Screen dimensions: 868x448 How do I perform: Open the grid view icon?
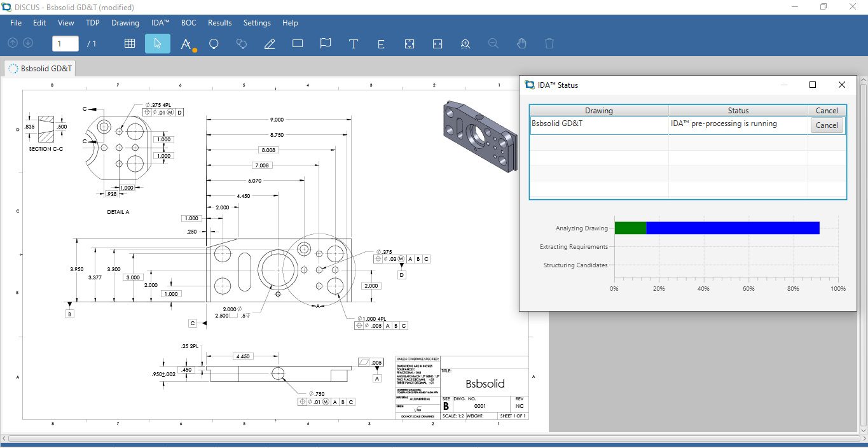[130, 43]
